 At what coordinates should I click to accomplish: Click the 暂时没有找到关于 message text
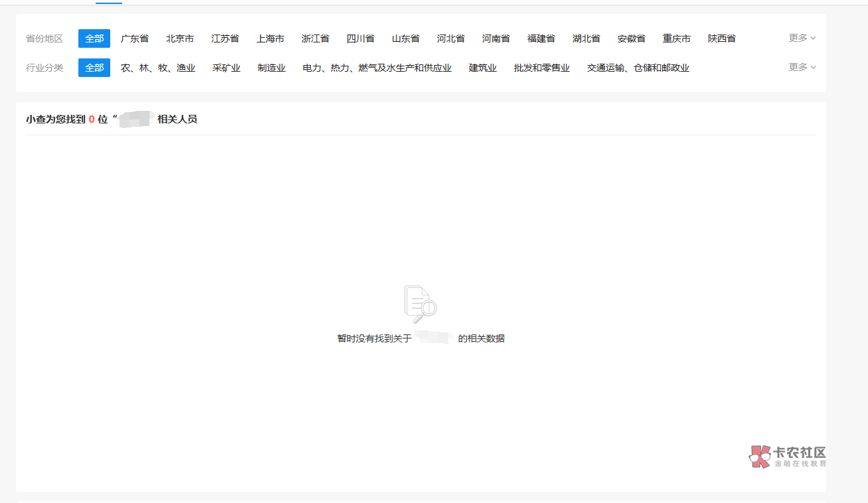tap(375, 338)
